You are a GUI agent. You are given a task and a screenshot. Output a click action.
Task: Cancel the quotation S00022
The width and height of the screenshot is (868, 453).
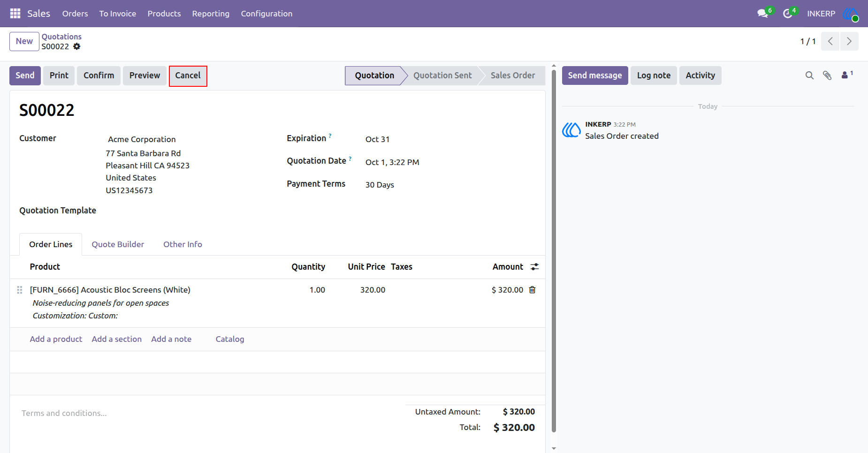click(x=188, y=75)
